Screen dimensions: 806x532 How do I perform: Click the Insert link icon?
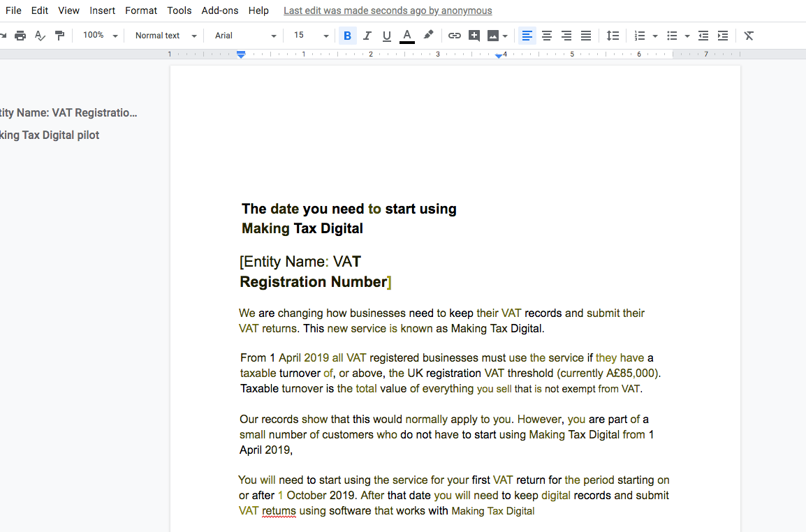point(455,36)
